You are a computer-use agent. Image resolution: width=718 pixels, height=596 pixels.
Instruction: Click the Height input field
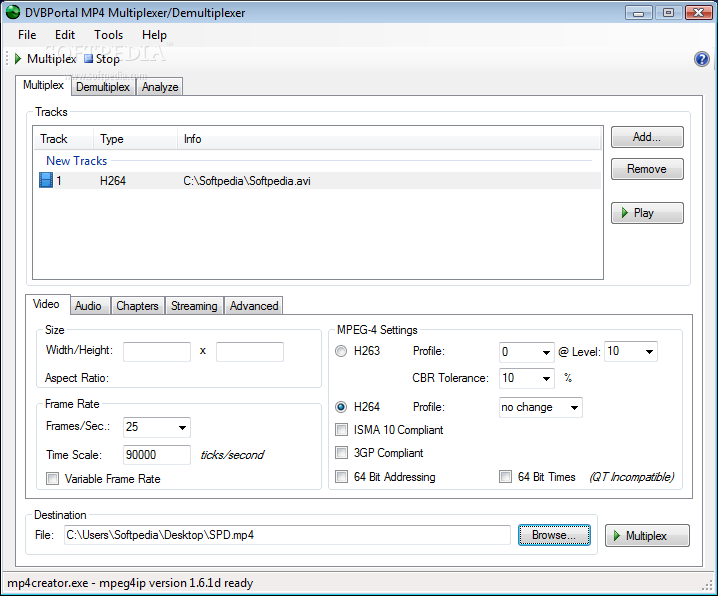250,352
